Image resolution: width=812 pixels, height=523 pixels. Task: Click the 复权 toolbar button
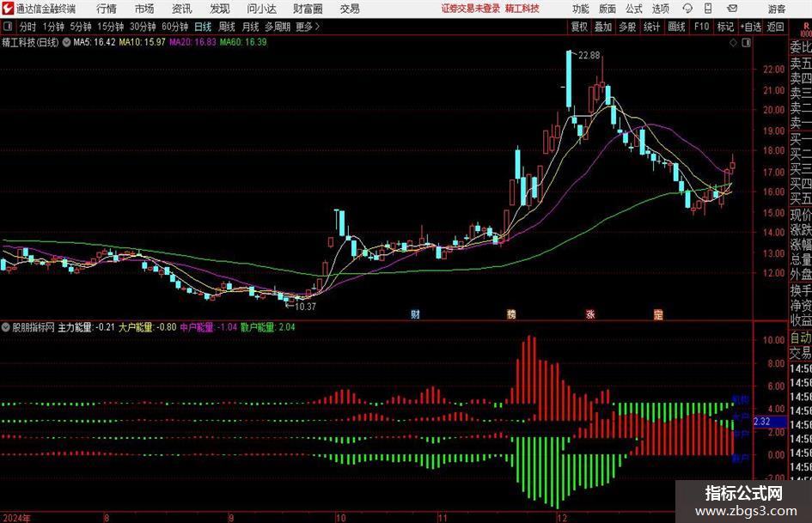[579, 27]
